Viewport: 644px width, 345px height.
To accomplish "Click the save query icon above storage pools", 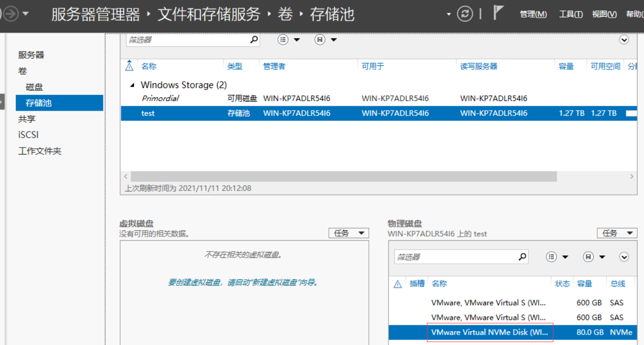I will click(x=320, y=40).
